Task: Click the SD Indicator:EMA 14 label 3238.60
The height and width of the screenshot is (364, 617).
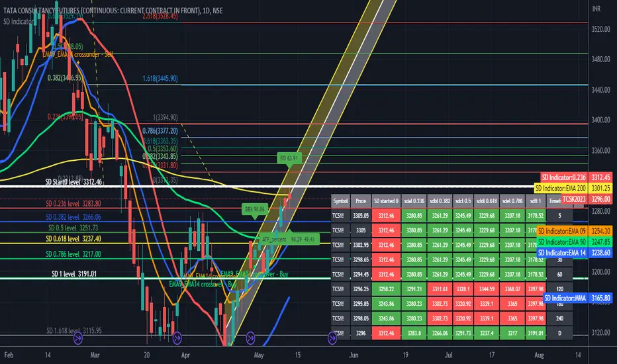Action: 575,253
